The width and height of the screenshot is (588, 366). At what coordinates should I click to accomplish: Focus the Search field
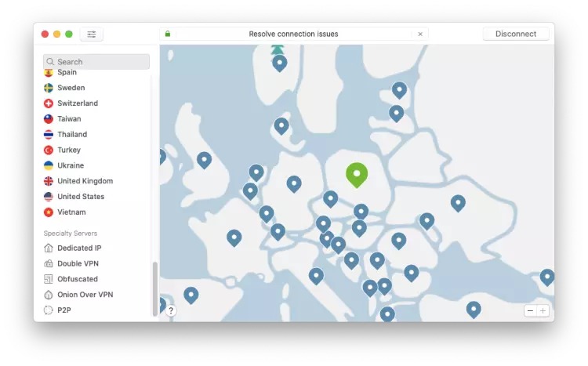pos(96,61)
